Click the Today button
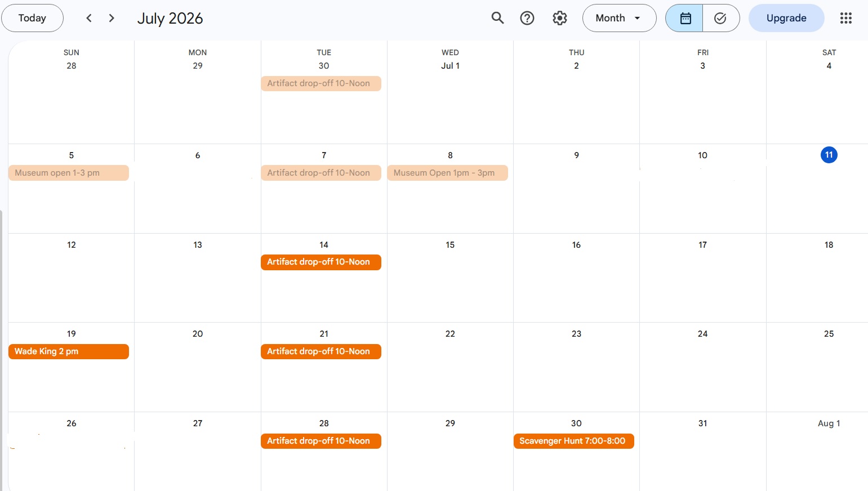This screenshot has width=868, height=491. (32, 18)
